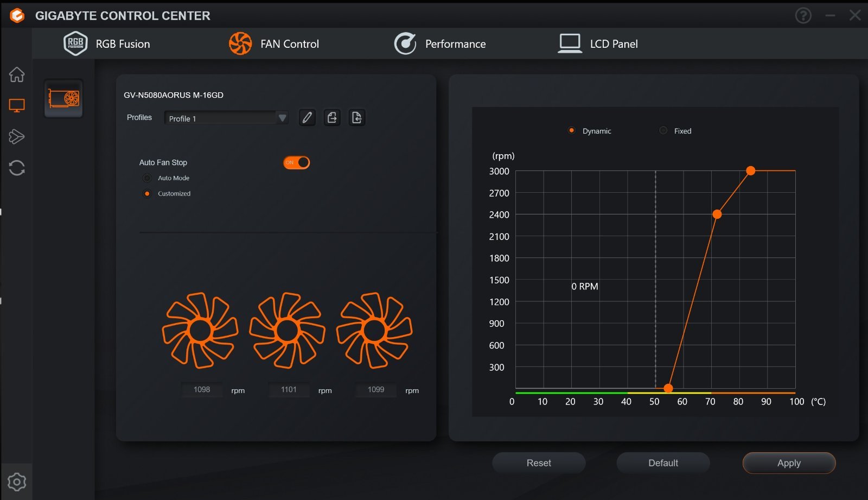The width and height of the screenshot is (868, 500).
Task: Turn off the Auto Fan Stop switch
Action: pos(296,162)
